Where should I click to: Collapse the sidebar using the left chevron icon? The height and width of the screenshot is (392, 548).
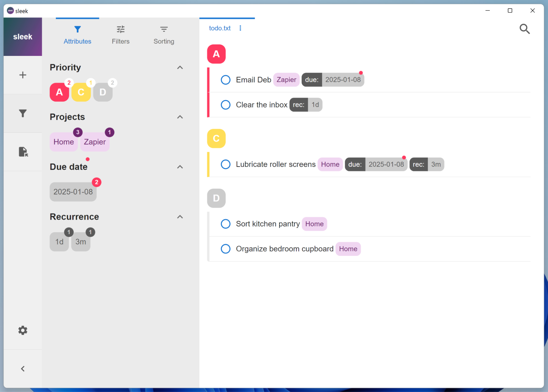click(22, 368)
